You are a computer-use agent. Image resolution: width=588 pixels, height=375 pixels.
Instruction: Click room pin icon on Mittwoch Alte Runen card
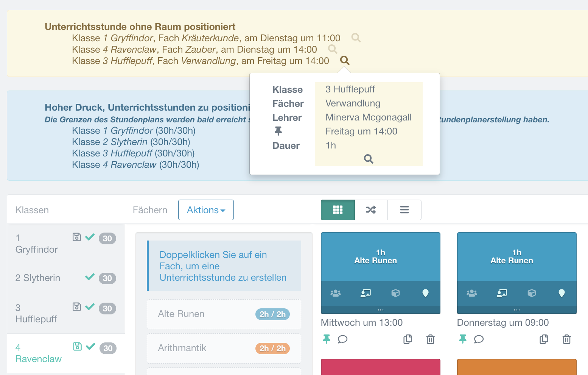click(x=425, y=293)
